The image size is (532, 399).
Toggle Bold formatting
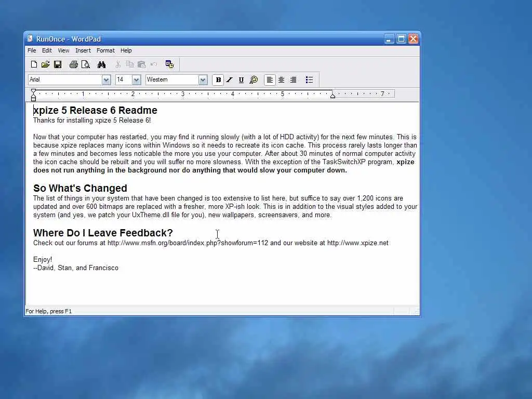point(218,80)
